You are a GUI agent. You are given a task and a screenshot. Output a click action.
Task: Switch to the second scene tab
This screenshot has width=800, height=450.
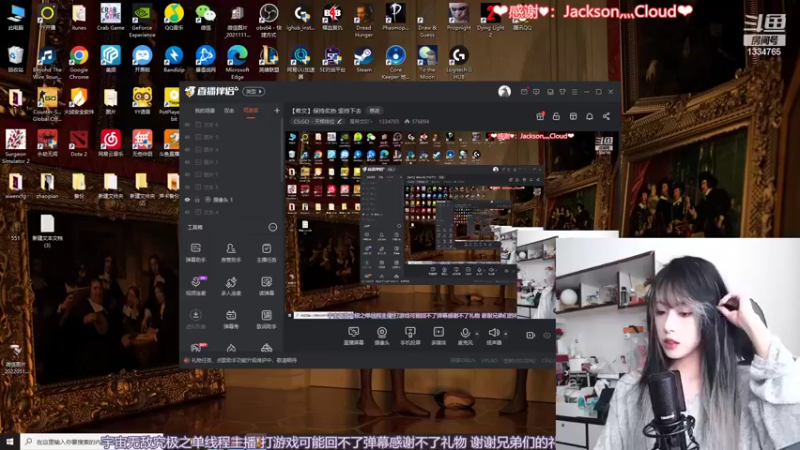[229, 110]
